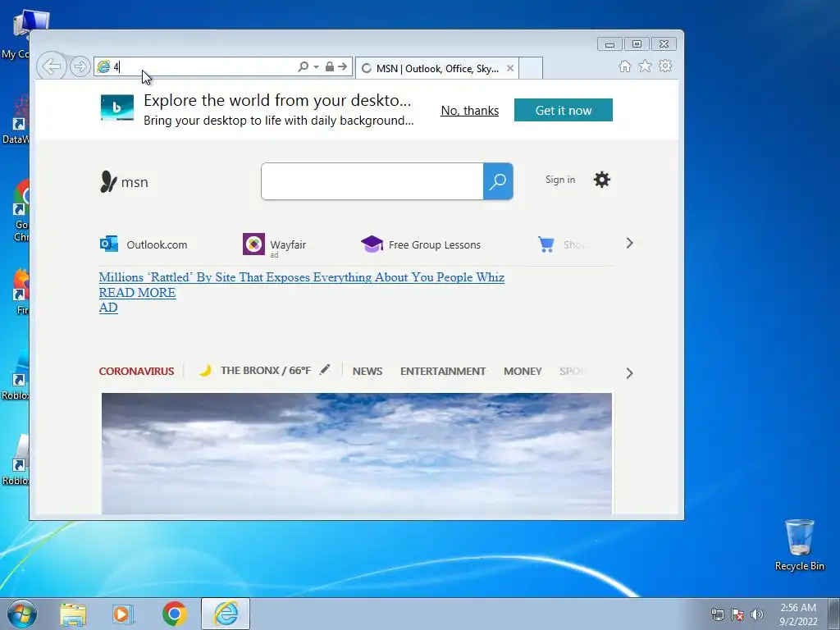Viewport: 840px width, 630px height.
Task: Show more categories with right chevron
Action: point(629,373)
